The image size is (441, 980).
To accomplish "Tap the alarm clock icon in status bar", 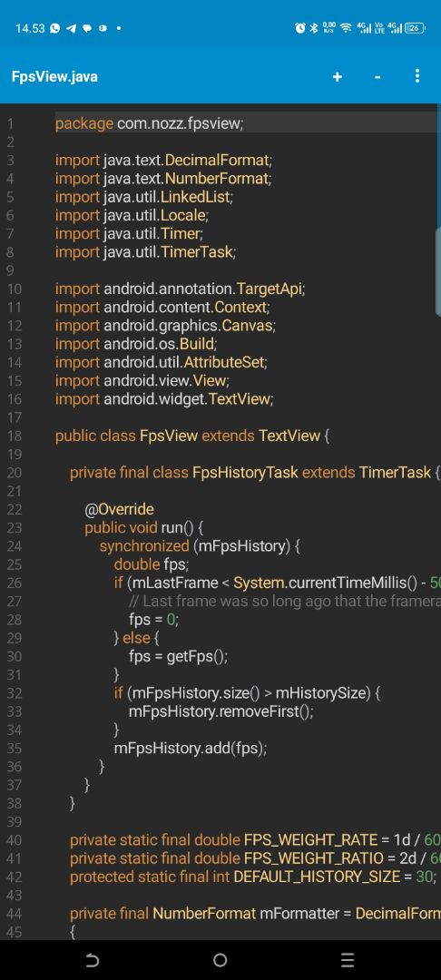I will pyautogui.click(x=300, y=28).
